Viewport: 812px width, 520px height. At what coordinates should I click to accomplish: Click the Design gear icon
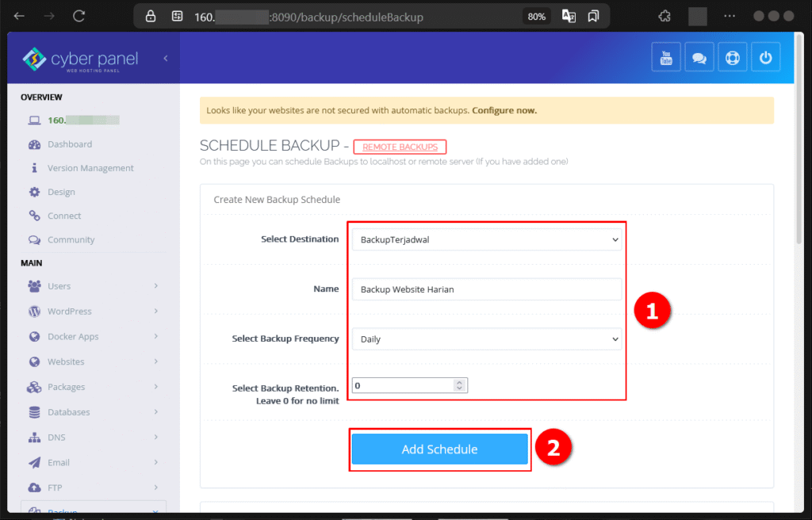(x=35, y=192)
